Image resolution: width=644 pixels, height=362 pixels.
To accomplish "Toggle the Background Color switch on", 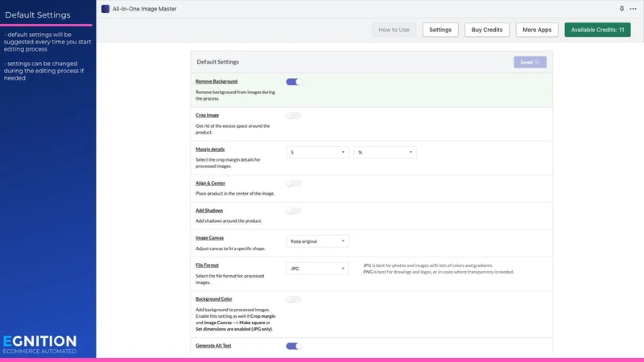I will pos(294,299).
